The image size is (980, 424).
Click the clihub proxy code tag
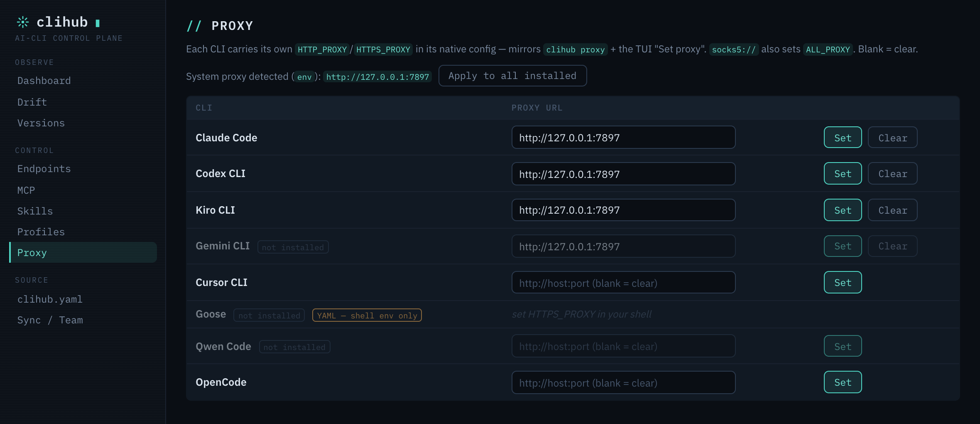click(x=575, y=49)
